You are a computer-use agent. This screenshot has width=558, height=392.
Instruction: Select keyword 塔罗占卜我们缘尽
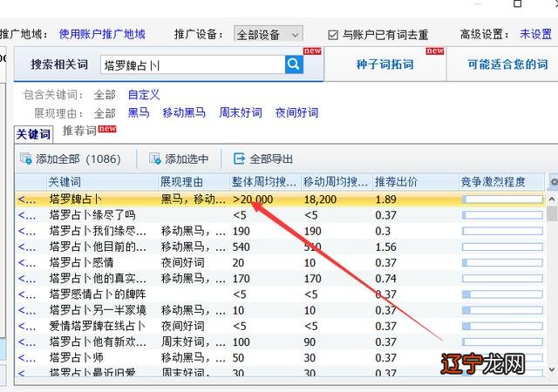pos(98,231)
